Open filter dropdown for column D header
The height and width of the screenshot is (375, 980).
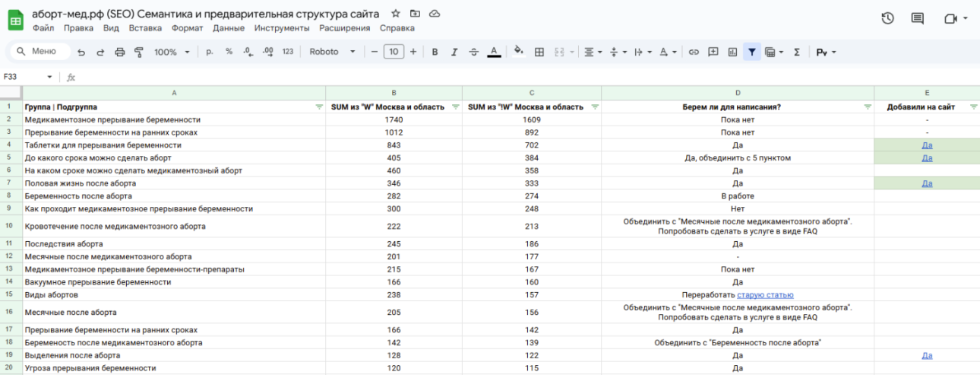[868, 107]
